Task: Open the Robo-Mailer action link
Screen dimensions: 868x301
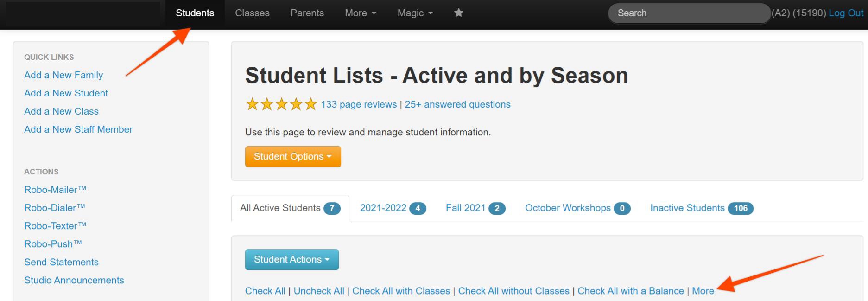Action: (x=55, y=190)
